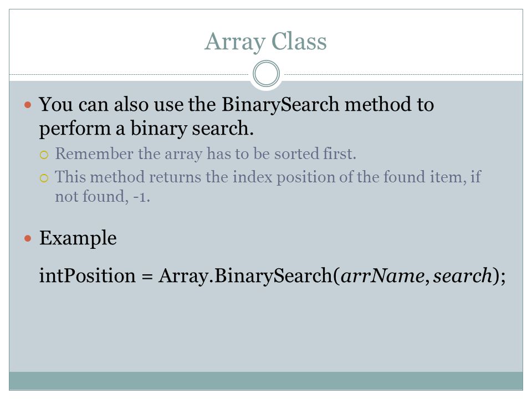Click 'Remember the array has to be sorted first.'
Screen dimensions: 532x399
coord(206,154)
